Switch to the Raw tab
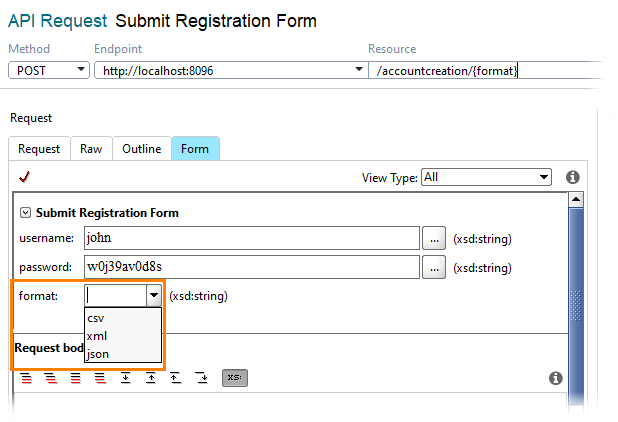 point(91,149)
